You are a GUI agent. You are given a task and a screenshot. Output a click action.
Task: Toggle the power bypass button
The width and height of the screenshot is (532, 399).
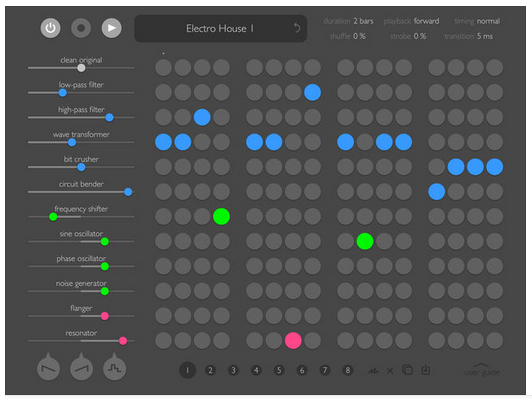tap(51, 28)
